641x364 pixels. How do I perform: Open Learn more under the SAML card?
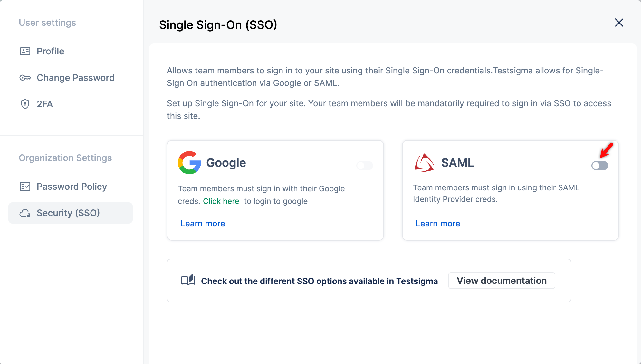(438, 223)
